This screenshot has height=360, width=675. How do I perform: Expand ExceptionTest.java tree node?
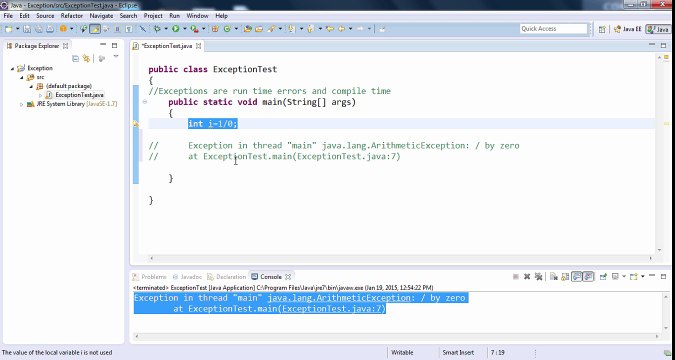(40, 95)
